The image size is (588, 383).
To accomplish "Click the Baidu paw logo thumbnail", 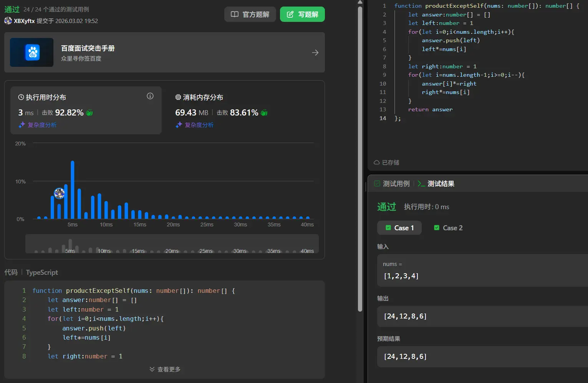I will tap(32, 53).
